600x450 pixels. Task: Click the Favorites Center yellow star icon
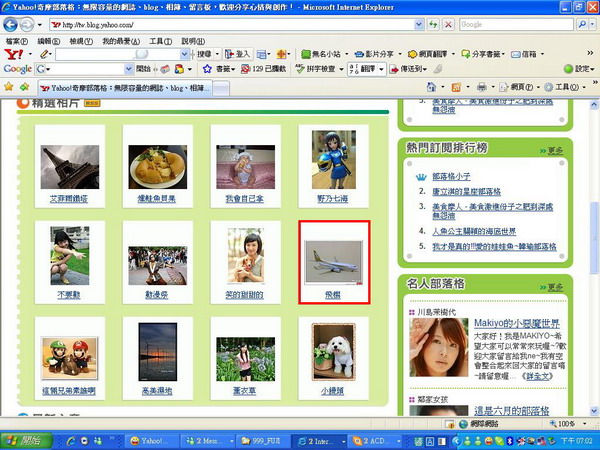tap(9, 87)
